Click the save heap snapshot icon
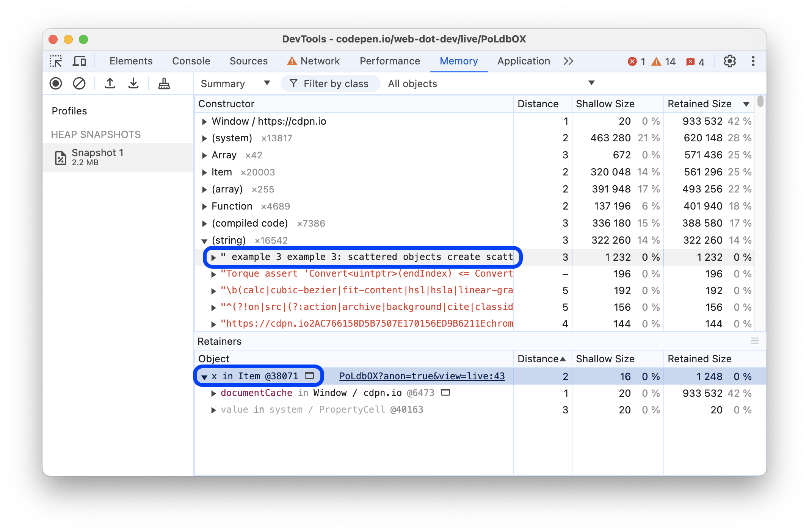 point(134,83)
